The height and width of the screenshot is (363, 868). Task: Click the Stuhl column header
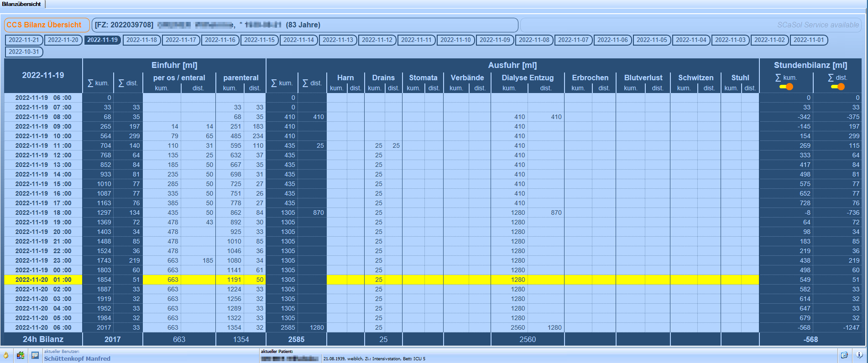click(740, 78)
